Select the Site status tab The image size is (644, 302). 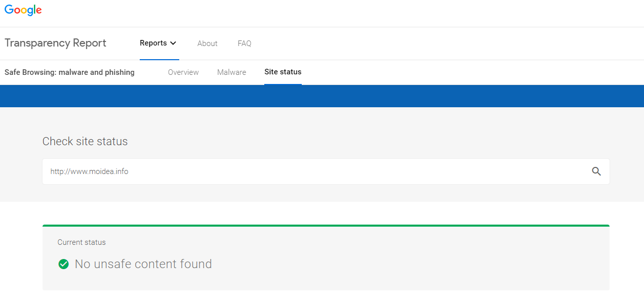283,72
